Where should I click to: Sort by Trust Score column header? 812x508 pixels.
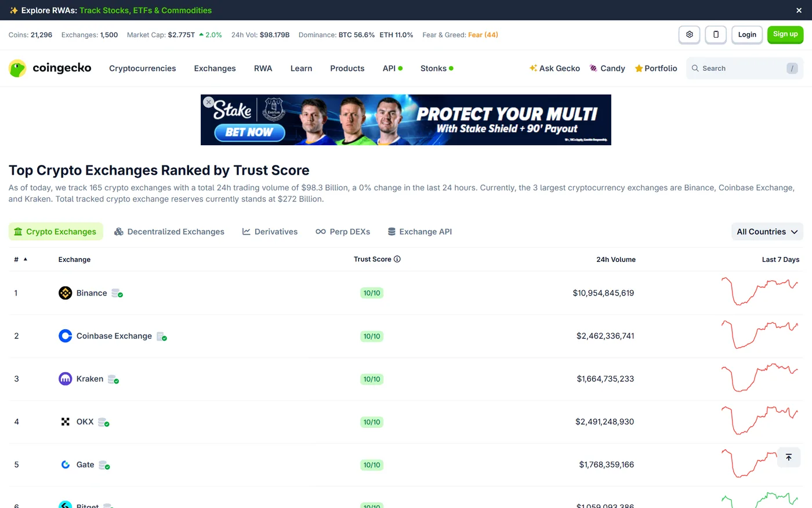tap(372, 260)
